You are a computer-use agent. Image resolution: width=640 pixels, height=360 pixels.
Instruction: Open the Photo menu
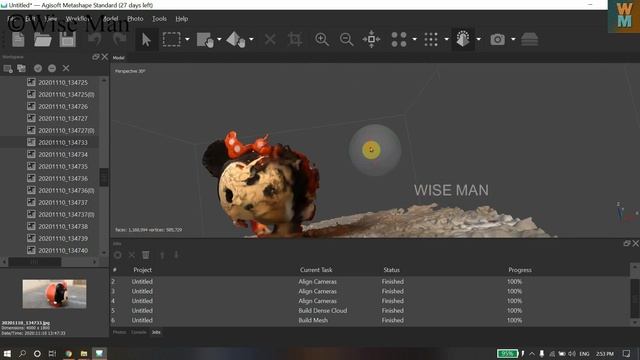click(x=135, y=19)
